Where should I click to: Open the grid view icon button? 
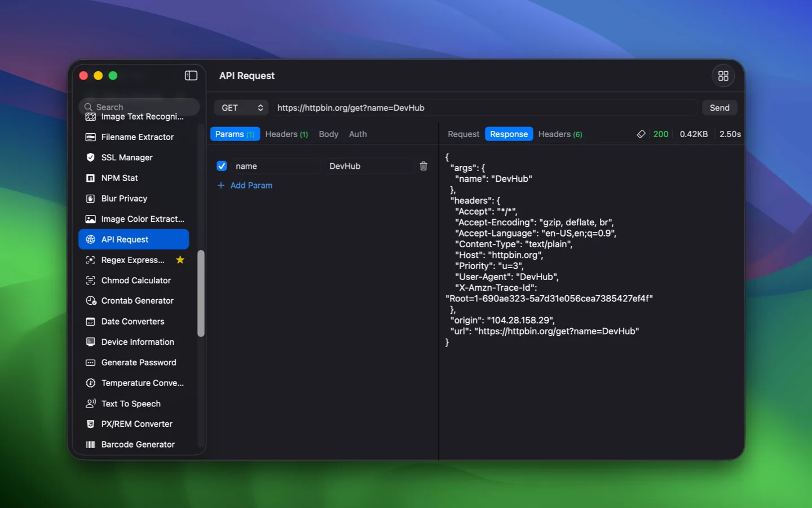coord(723,76)
